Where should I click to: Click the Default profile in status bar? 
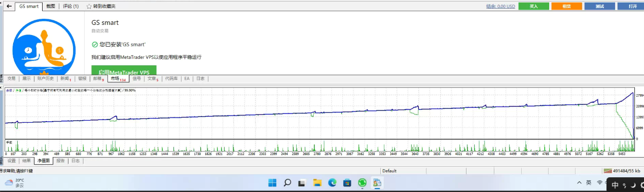pyautogui.click(x=389, y=171)
